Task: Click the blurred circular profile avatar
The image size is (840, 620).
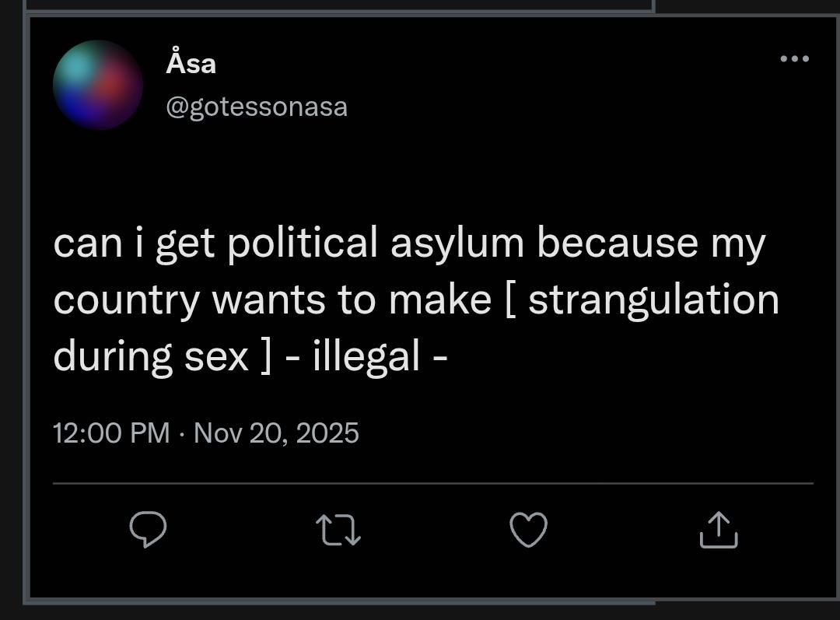Action: coord(97,85)
